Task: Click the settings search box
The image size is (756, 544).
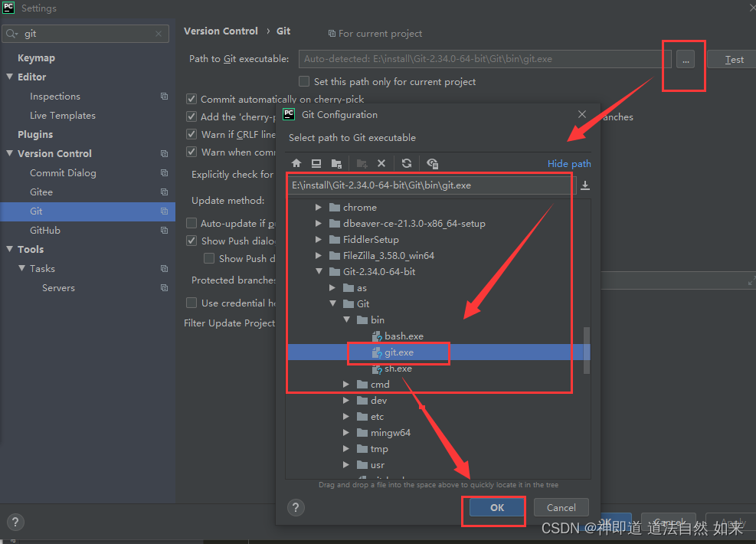Action: (x=86, y=34)
